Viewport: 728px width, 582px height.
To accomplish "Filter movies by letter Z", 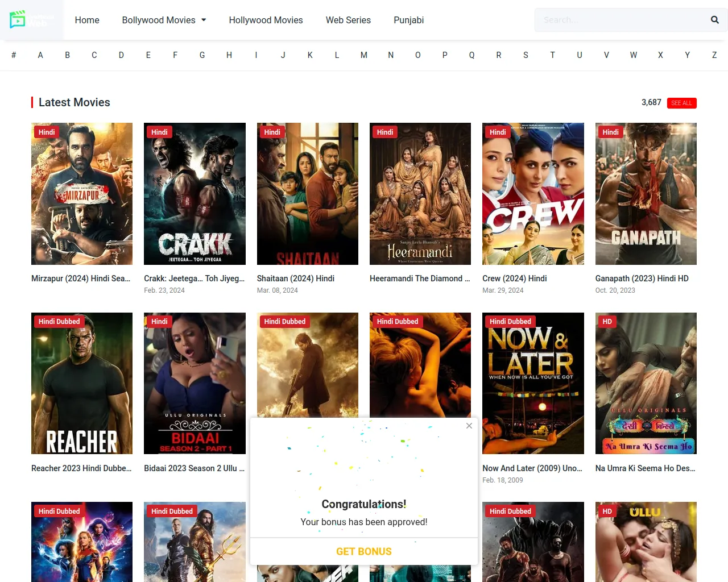I will click(x=714, y=55).
